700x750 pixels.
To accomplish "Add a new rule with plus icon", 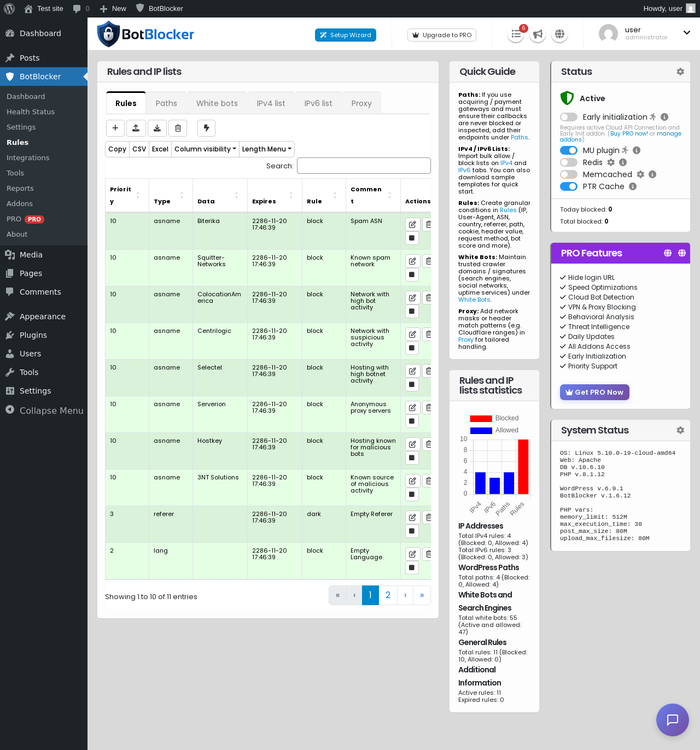I will (115, 128).
